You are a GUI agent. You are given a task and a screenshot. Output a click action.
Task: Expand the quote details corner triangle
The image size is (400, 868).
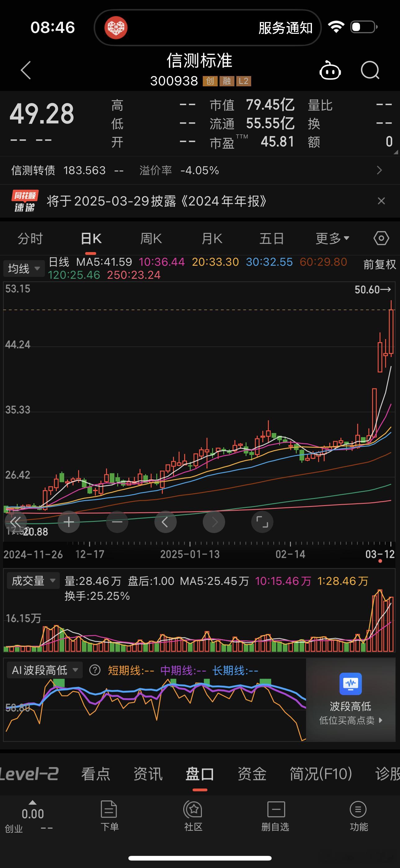point(395,152)
